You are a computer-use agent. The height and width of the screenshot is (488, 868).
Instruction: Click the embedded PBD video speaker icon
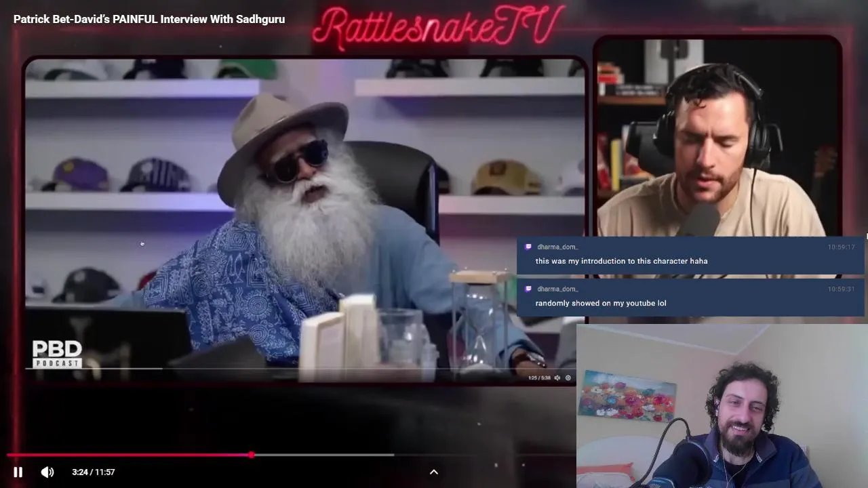pyautogui.click(x=557, y=378)
